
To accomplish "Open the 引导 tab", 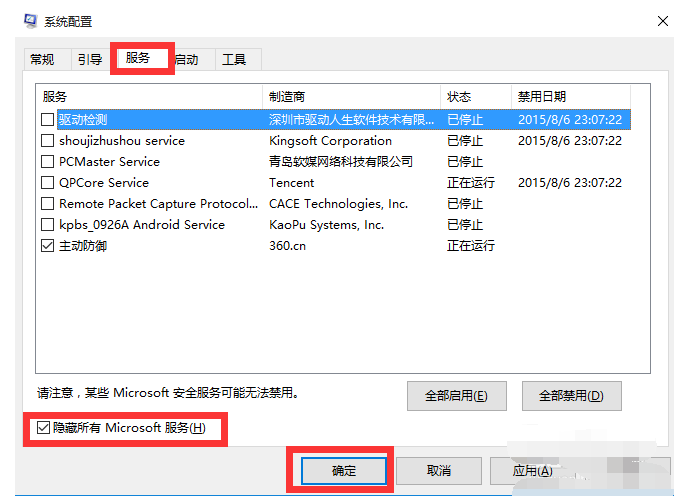I will point(89,60).
